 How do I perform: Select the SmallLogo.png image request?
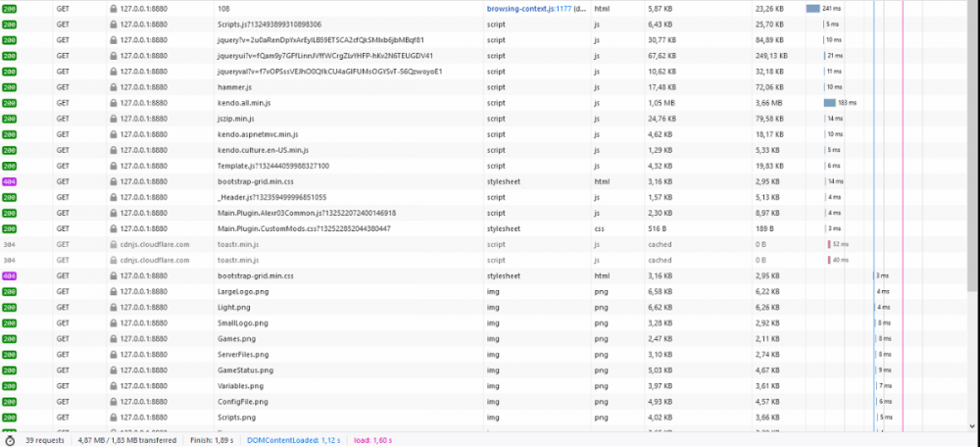[x=243, y=323]
